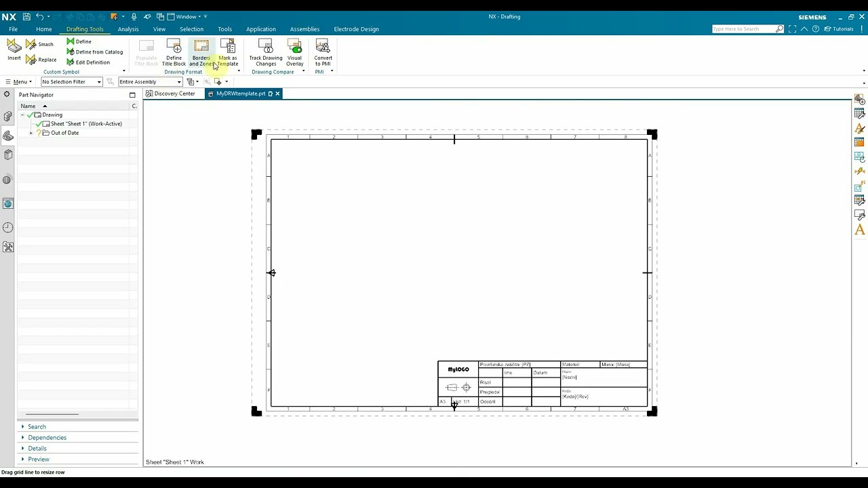Image resolution: width=868 pixels, height=488 pixels.
Task: Click the lightning bolt icon on right toolbar
Action: (x=860, y=171)
